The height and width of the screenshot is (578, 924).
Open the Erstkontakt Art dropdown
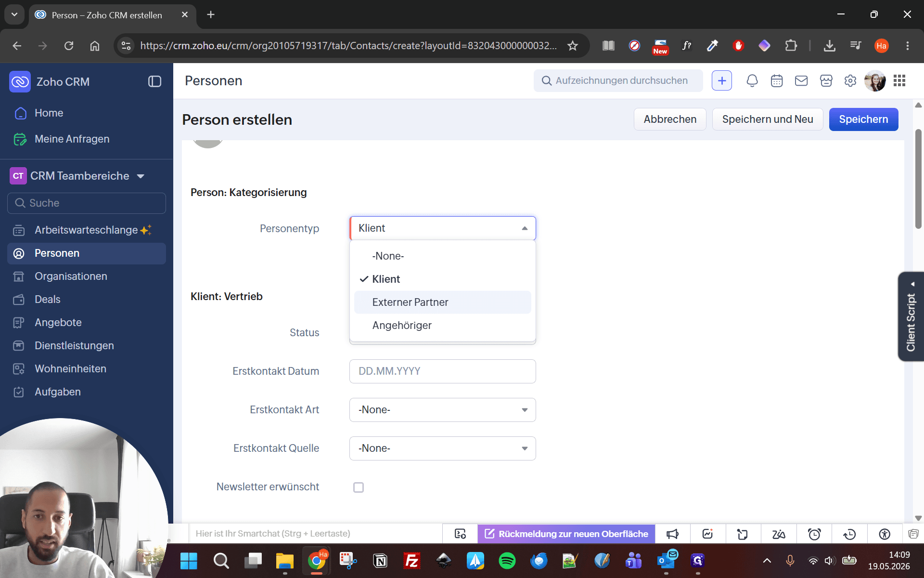[x=442, y=410]
